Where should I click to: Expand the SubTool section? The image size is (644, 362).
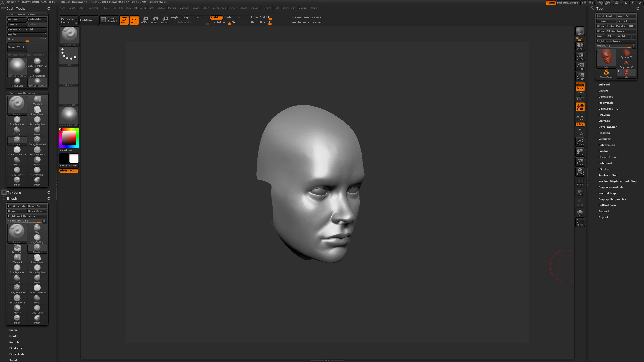(604, 84)
